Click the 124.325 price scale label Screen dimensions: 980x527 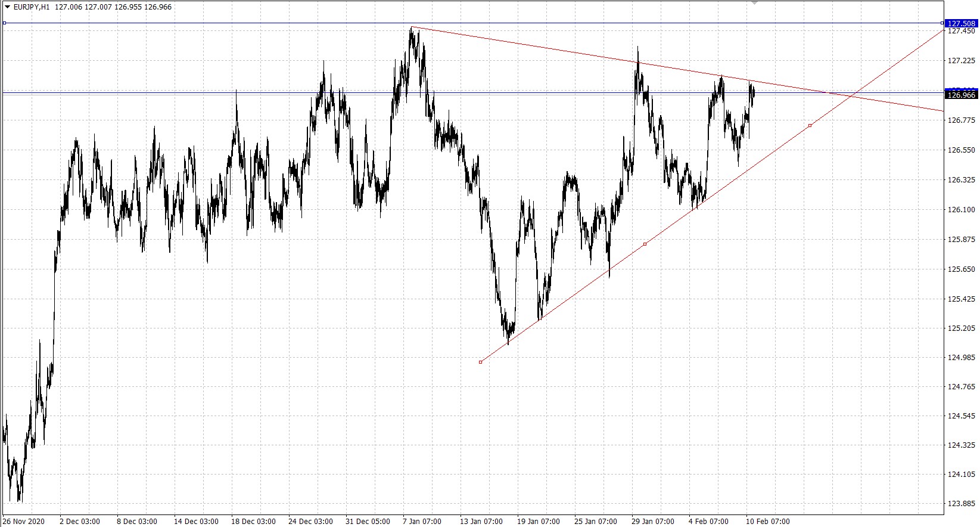(x=962, y=445)
